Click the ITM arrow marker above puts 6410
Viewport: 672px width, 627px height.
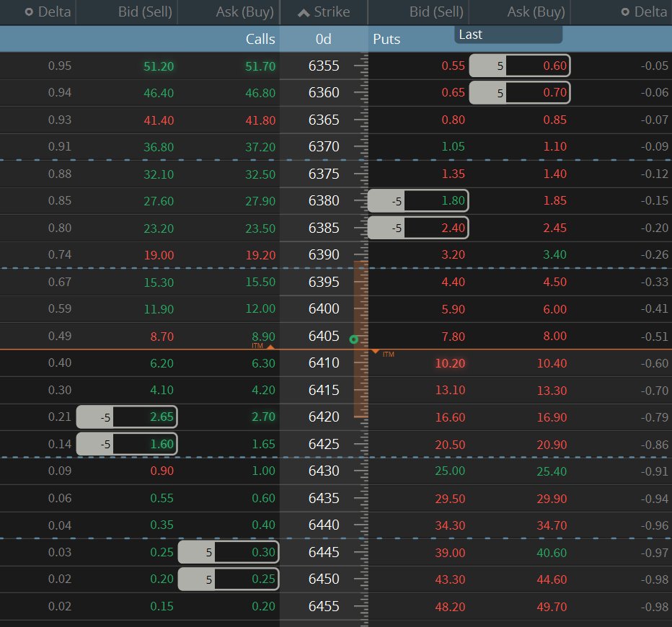(x=376, y=352)
